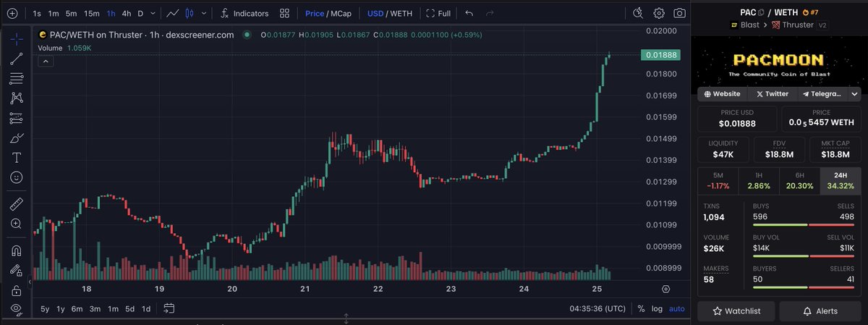The image size is (868, 325).
Task: Add PAC to Watchlist
Action: point(737,311)
